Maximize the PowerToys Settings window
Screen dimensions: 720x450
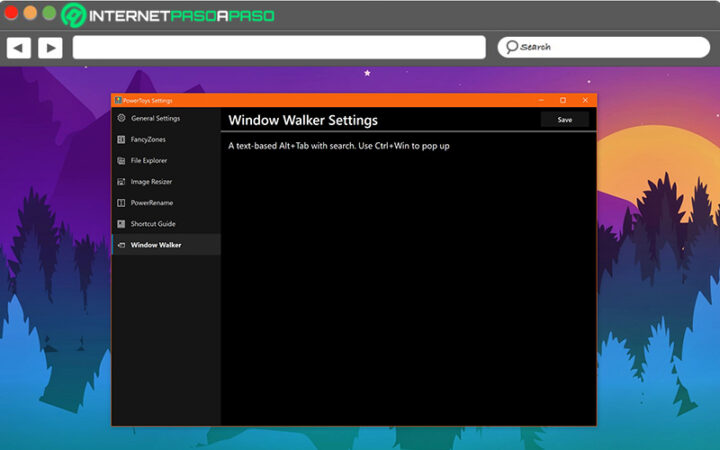(563, 100)
